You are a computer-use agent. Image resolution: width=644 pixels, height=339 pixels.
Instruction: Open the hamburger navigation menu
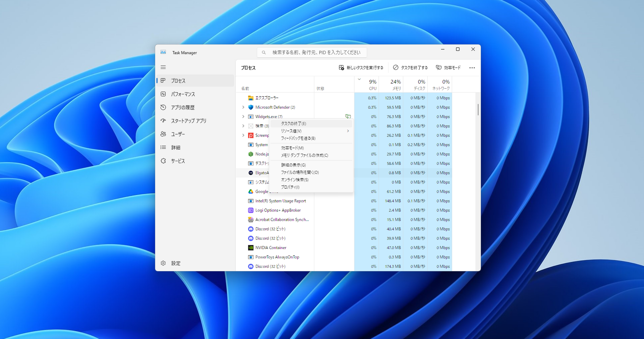pos(163,67)
